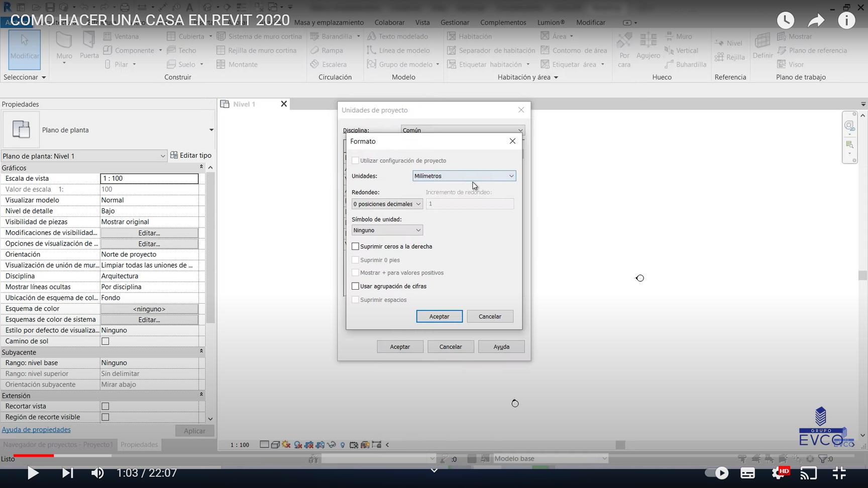This screenshot has width=868, height=488.
Task: Collapse the Gráficos properties section
Action: pyautogui.click(x=201, y=168)
